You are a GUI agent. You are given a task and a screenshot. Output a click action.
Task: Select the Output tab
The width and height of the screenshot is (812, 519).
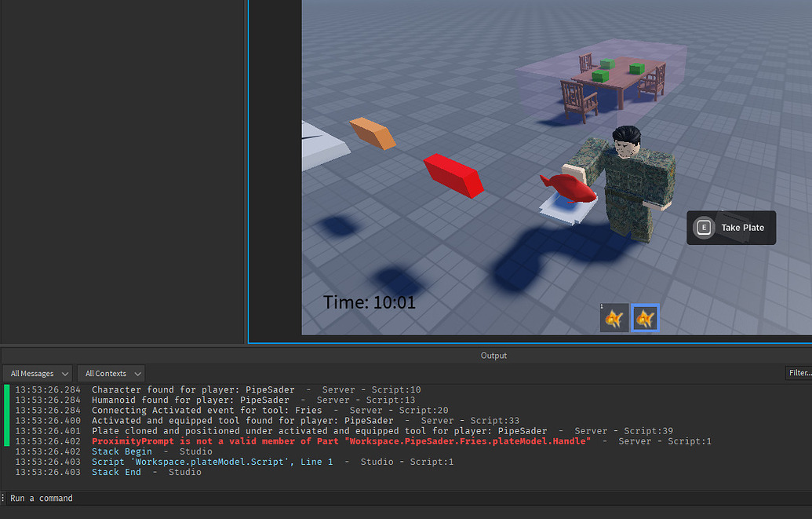(x=493, y=355)
